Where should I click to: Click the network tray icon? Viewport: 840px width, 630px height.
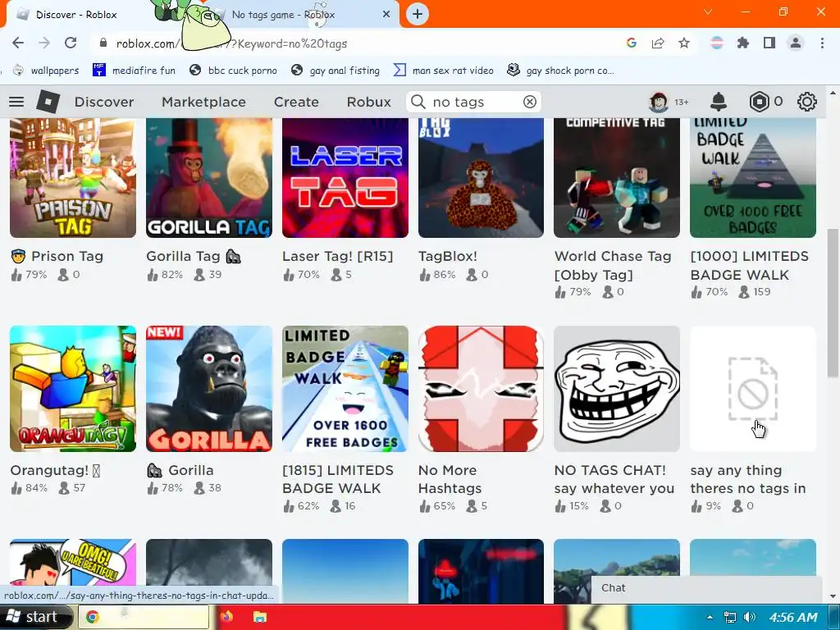pyautogui.click(x=729, y=617)
